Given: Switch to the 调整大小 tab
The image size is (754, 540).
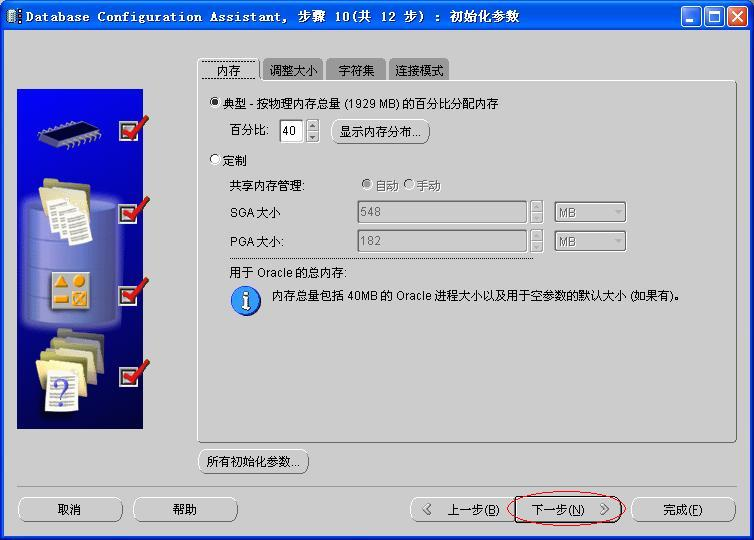Looking at the screenshot, I should 293,70.
